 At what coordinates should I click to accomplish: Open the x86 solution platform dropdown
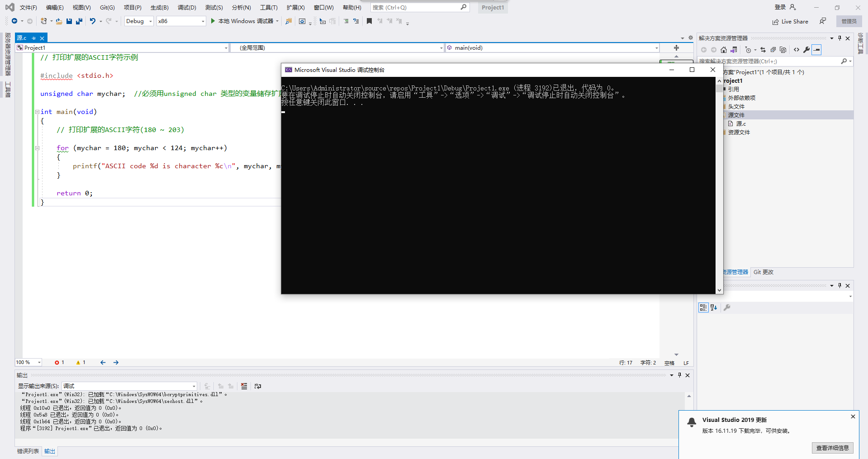181,21
